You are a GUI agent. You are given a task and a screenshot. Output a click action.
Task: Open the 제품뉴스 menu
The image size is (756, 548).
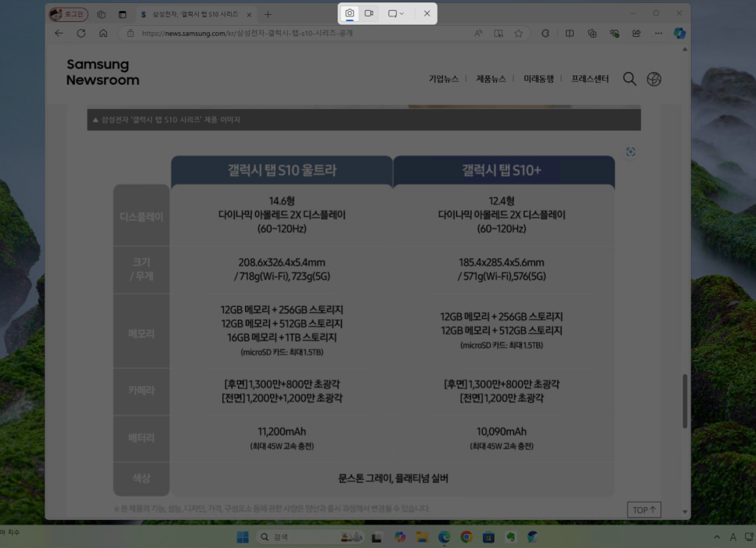(491, 78)
